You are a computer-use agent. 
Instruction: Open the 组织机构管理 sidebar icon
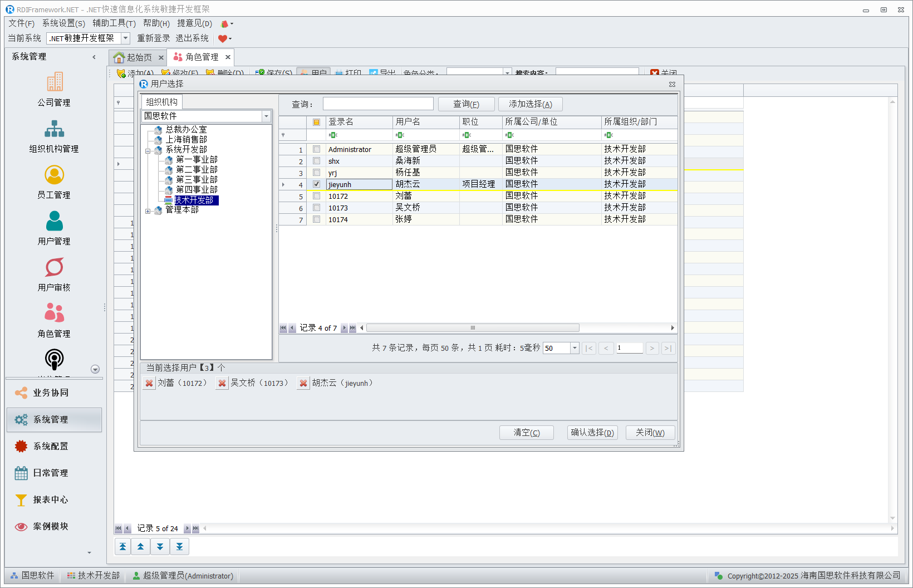(x=54, y=129)
